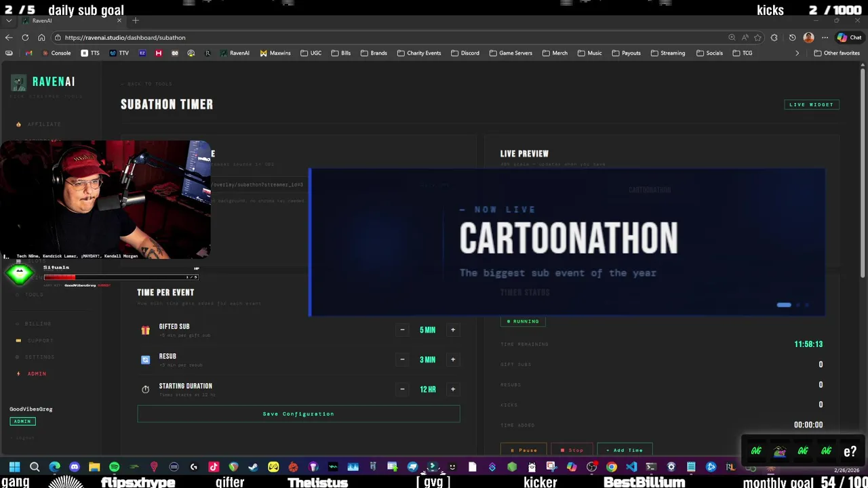Click the Add Time button
Image resolution: width=868 pixels, height=488 pixels.
point(625,449)
